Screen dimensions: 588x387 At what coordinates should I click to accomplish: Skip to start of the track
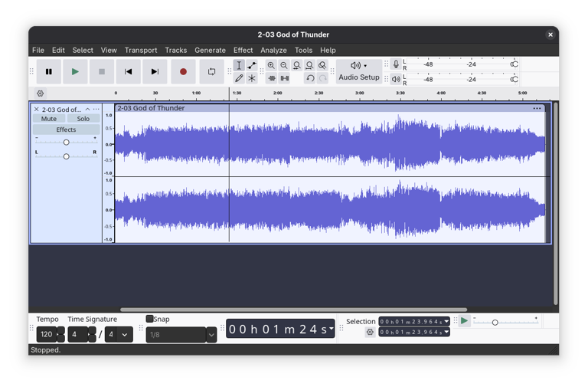pyautogui.click(x=128, y=72)
